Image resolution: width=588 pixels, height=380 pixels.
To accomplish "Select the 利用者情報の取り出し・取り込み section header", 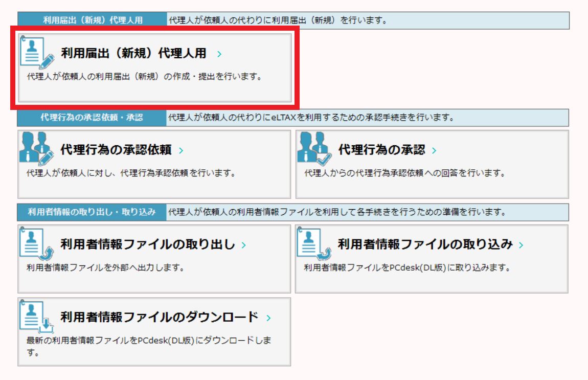I will tap(92, 212).
